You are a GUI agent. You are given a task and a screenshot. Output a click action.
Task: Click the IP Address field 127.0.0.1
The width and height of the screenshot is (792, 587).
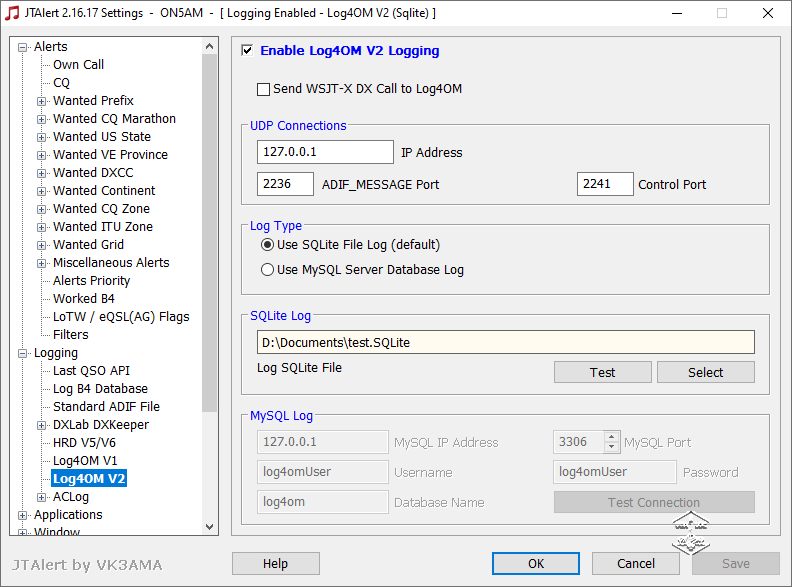(x=325, y=152)
